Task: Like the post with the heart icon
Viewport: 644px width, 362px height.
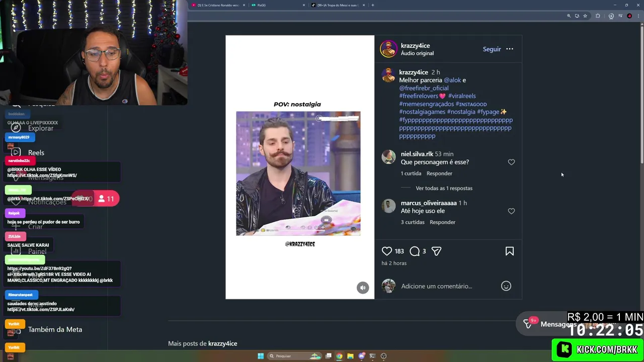Action: pos(386,251)
